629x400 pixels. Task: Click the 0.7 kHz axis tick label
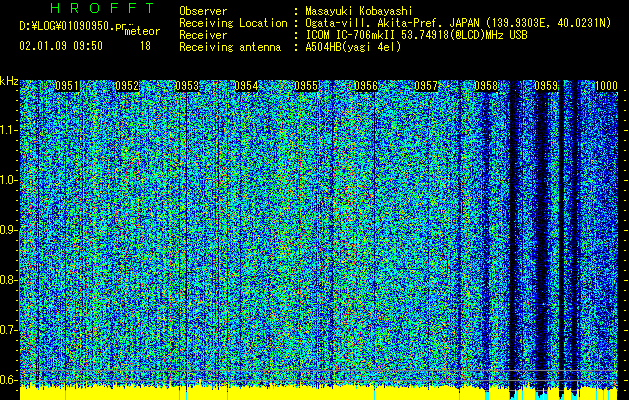(x=8, y=330)
